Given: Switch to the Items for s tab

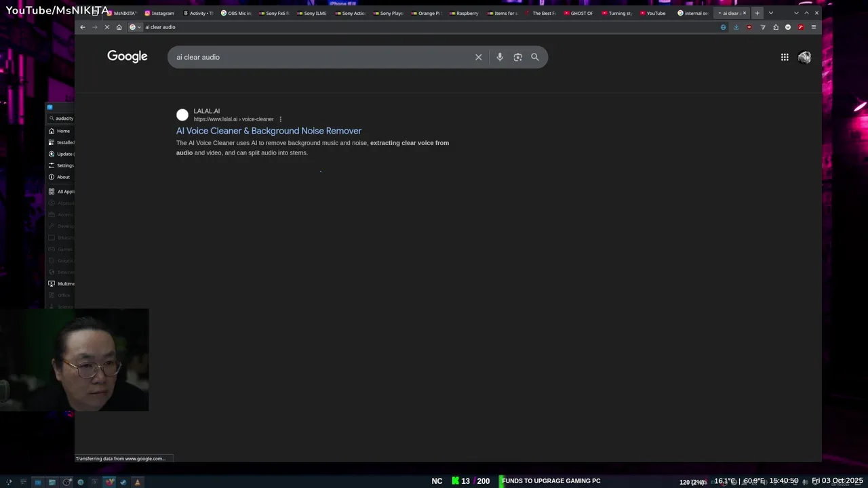Looking at the screenshot, I should click(x=502, y=13).
